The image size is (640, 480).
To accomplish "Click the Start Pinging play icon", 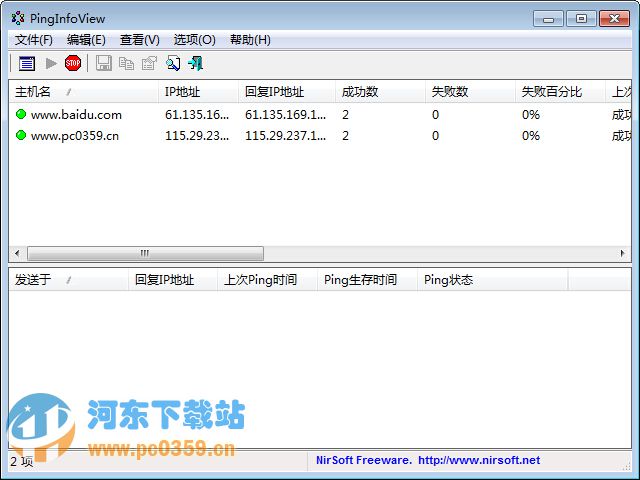I will 51,63.
